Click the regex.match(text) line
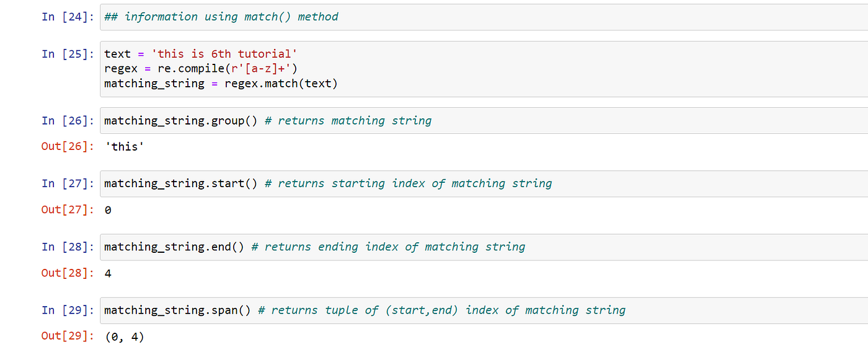 pyautogui.click(x=221, y=83)
